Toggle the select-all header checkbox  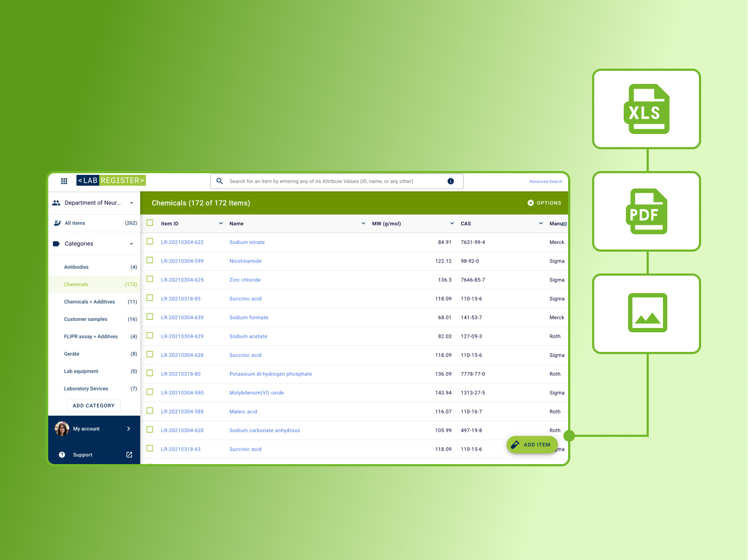pos(150,223)
